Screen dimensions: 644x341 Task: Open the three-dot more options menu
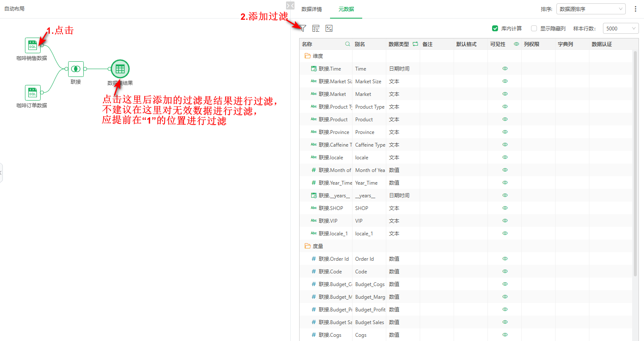point(635,9)
